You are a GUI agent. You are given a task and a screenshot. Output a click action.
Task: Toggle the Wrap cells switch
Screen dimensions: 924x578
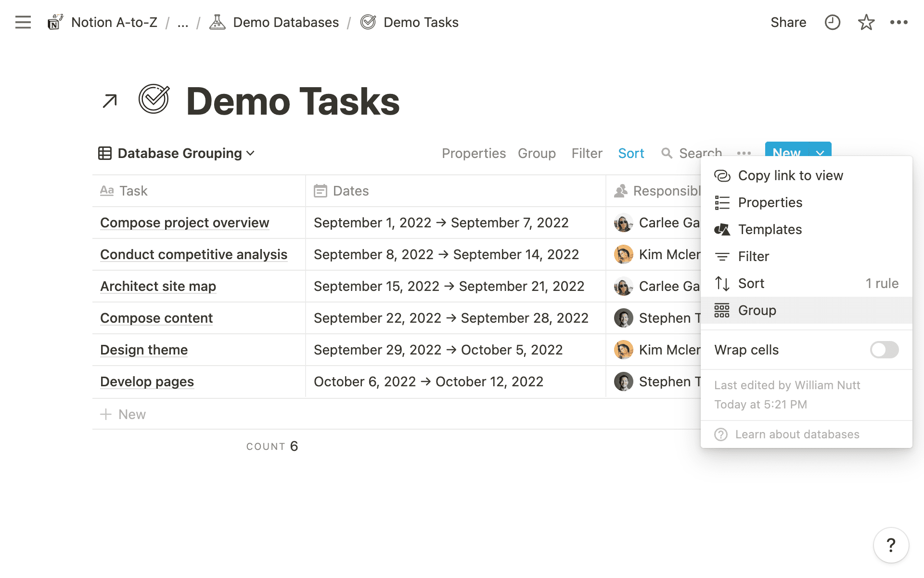click(884, 350)
